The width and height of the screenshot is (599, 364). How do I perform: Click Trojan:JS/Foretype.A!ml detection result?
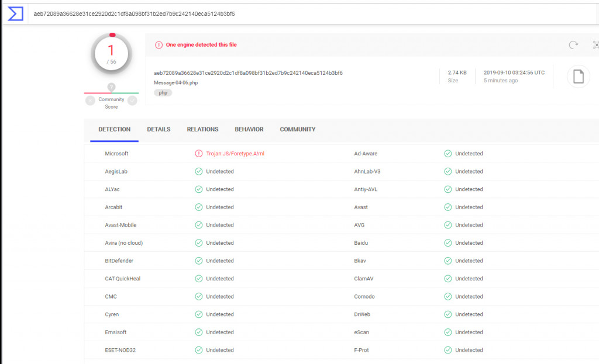pyautogui.click(x=235, y=154)
